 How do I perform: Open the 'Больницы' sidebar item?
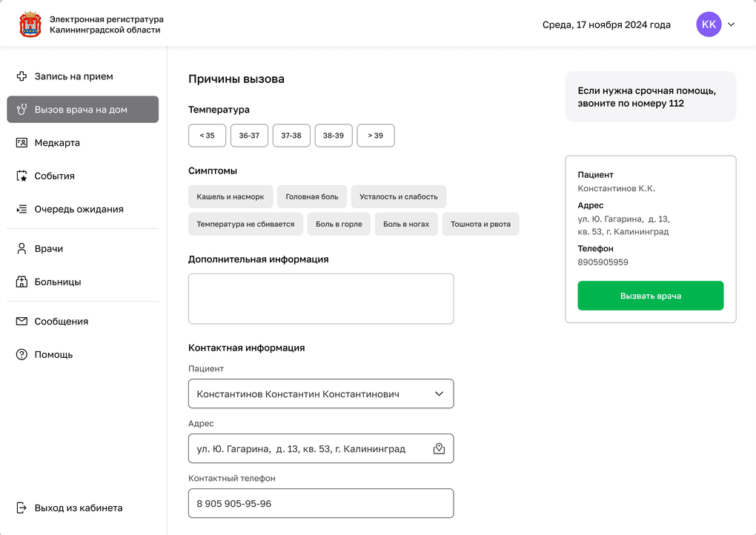pyautogui.click(x=58, y=282)
